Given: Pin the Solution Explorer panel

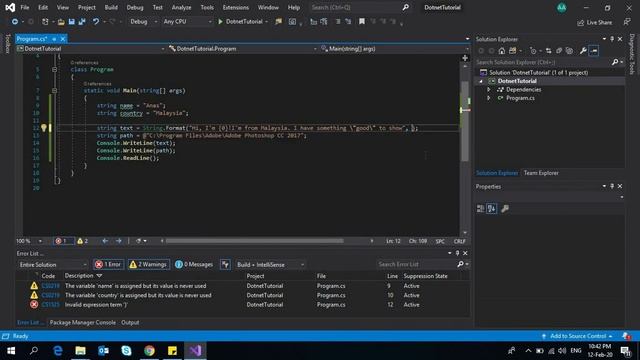Looking at the screenshot, I should [x=612, y=39].
